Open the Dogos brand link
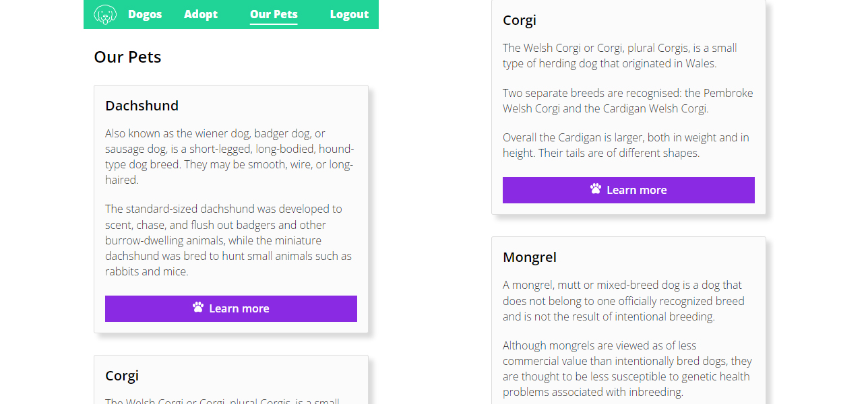This screenshot has height=404, width=868. coord(145,14)
